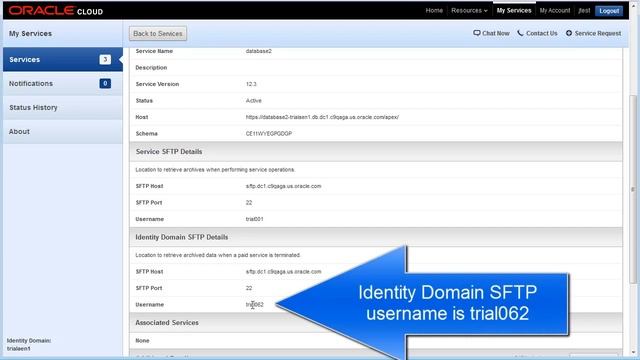Select the SFTP Host under Service SFTP Details
The width and height of the screenshot is (640, 360).
(x=283, y=186)
